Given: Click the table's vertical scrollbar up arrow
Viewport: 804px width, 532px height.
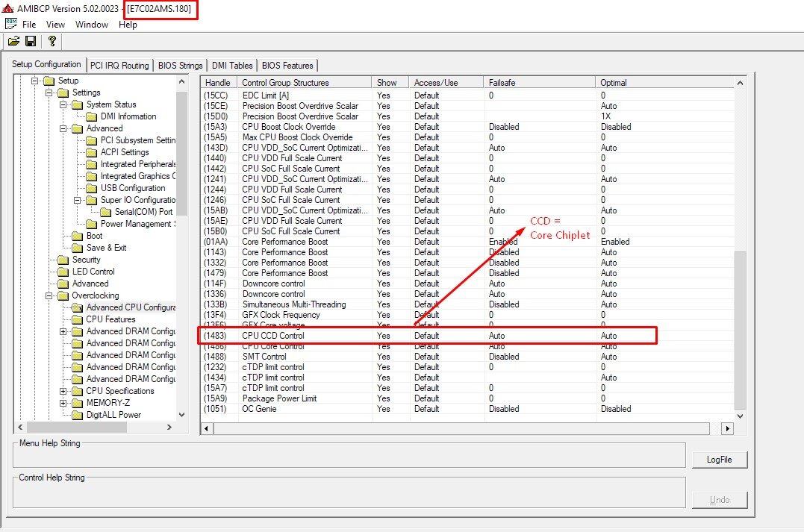Looking at the screenshot, I should 740,83.
